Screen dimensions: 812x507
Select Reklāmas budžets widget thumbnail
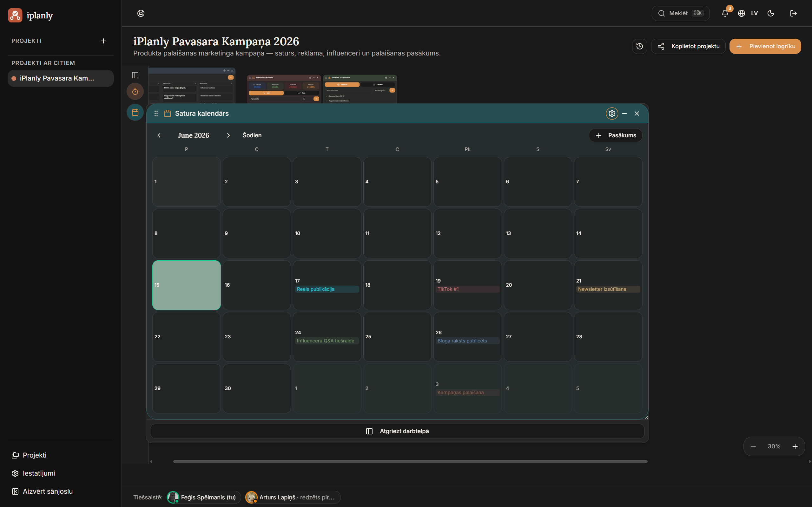[x=284, y=89]
